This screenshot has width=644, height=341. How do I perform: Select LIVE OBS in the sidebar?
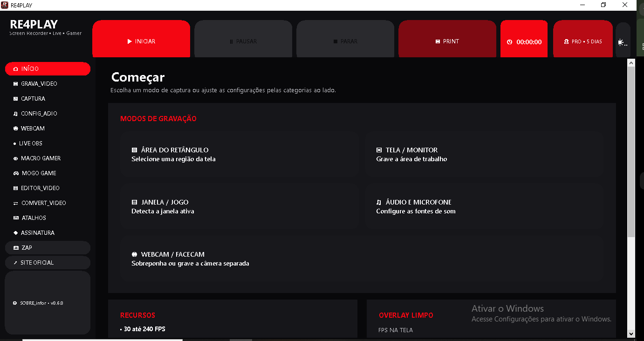pos(48,143)
